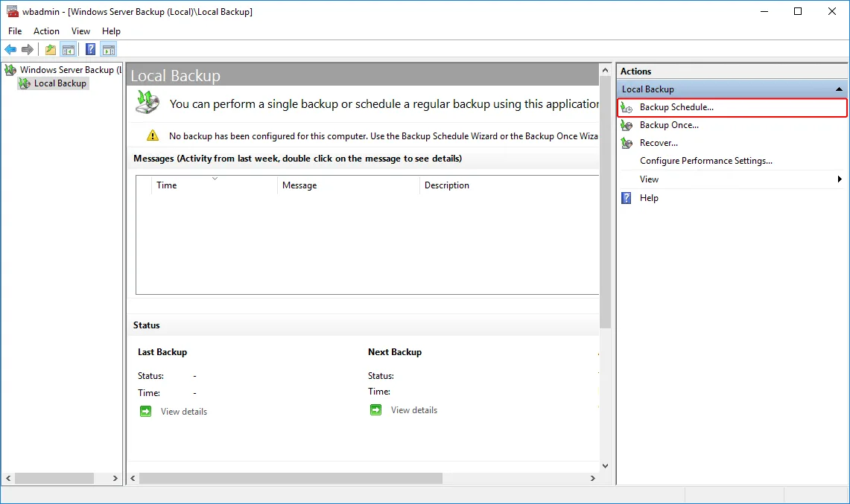Click the Local Backup icon in the tree
Screen dimensions: 850x504
(x=25, y=83)
